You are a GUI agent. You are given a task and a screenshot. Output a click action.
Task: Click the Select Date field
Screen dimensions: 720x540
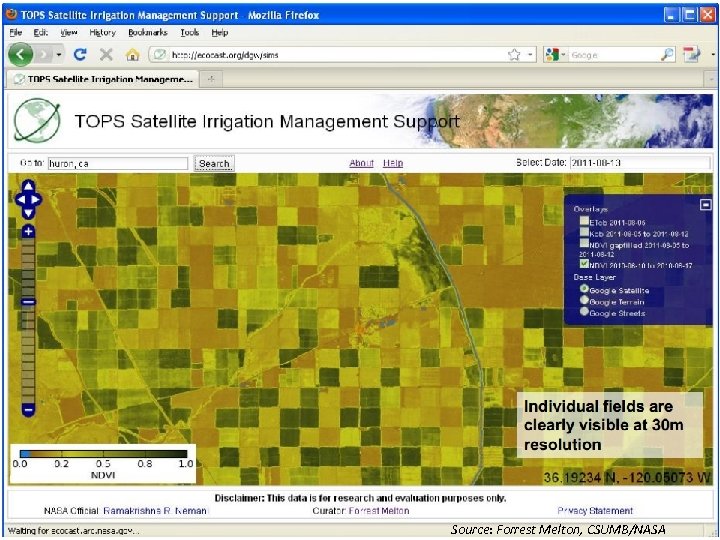[x=640, y=163]
